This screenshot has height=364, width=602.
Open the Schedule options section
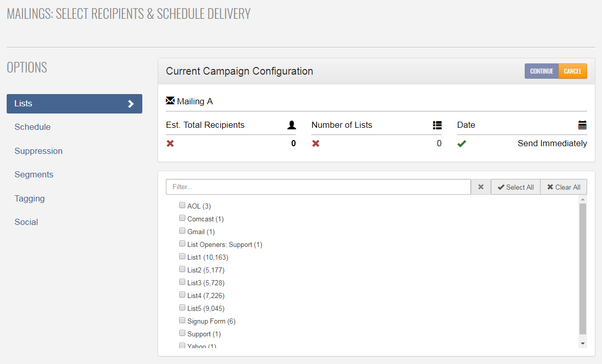pos(33,127)
